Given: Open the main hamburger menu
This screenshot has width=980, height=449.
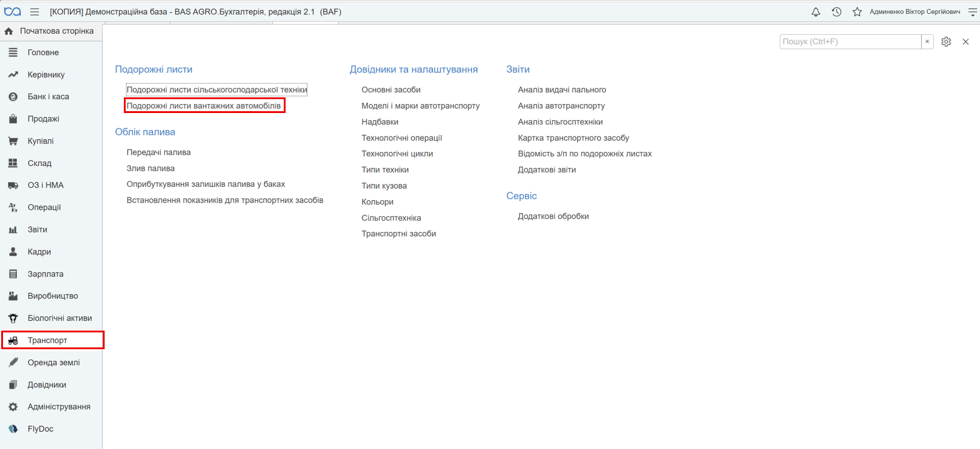Looking at the screenshot, I should pos(34,11).
